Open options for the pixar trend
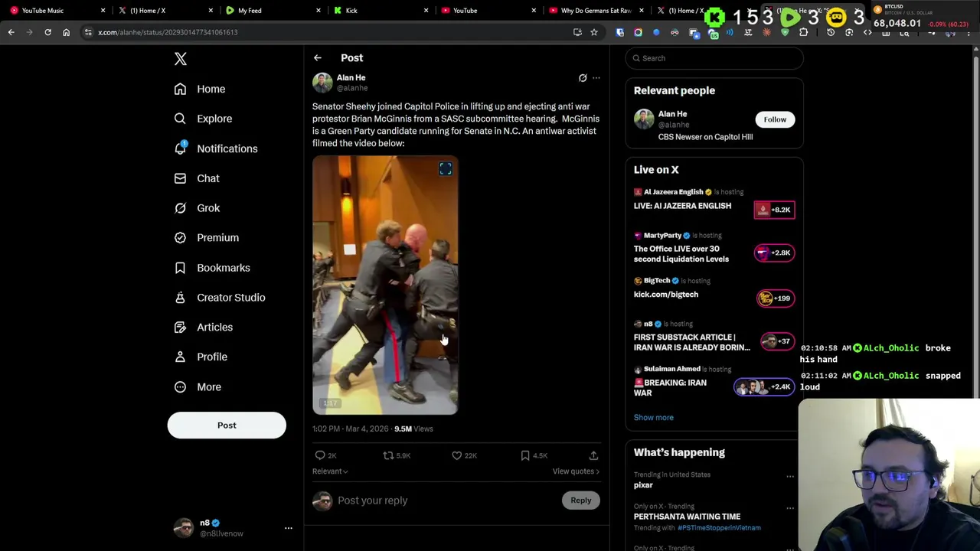This screenshot has width=980, height=551. (x=790, y=476)
